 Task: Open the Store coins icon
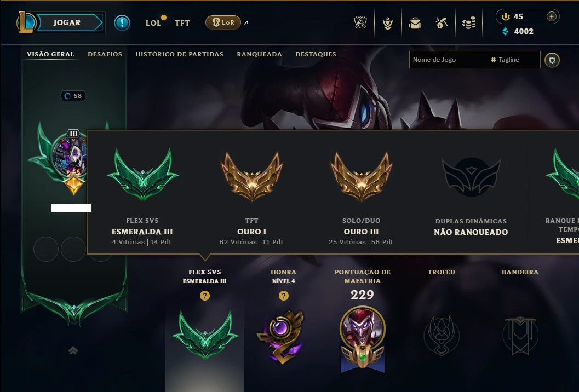point(469,23)
